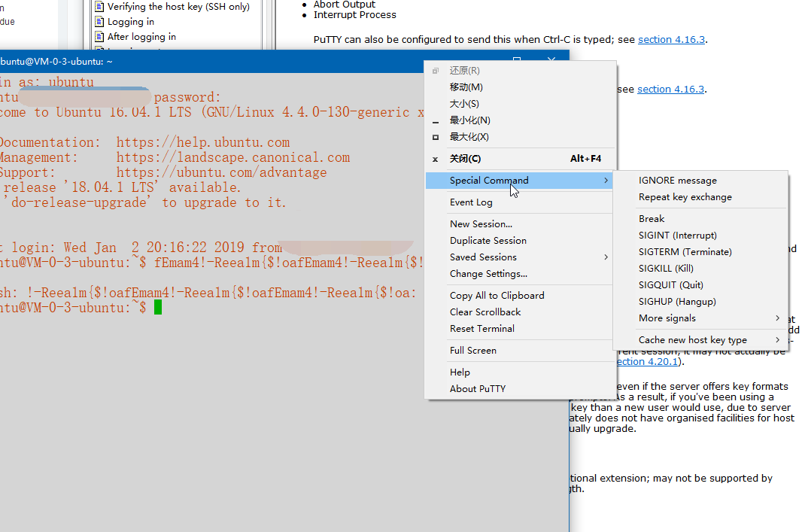Image resolution: width=808 pixels, height=532 pixels.
Task: Click https://ubuntu.com/advantage text in terminal
Action: (222, 172)
